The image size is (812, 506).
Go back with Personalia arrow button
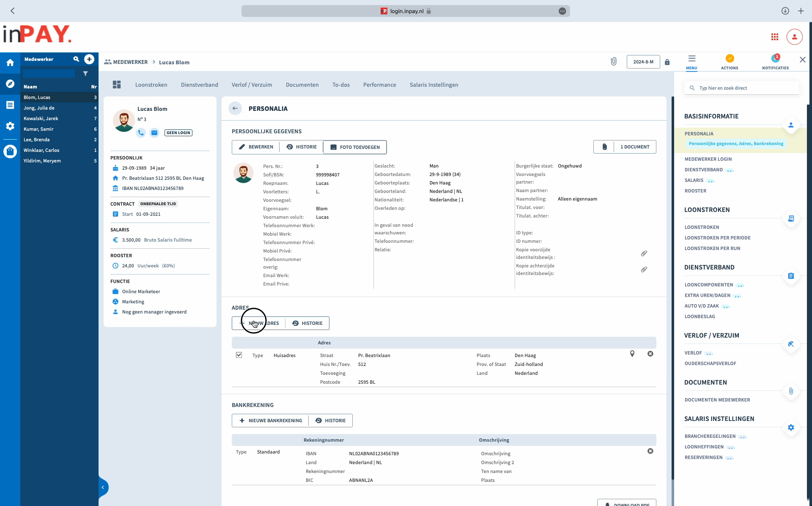[x=235, y=108]
